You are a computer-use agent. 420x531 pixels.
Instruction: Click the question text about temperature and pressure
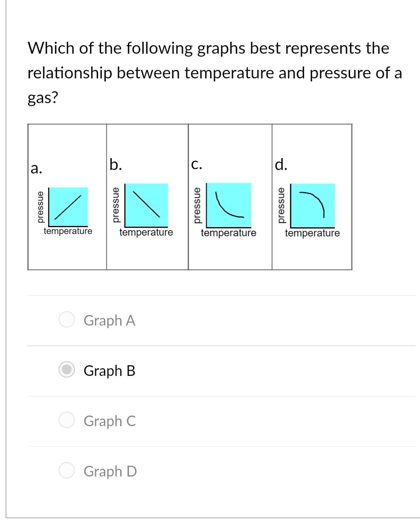209,72
